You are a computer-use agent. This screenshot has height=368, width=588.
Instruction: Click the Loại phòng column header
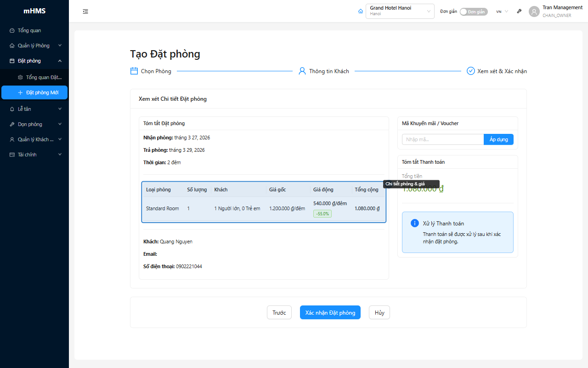point(158,190)
